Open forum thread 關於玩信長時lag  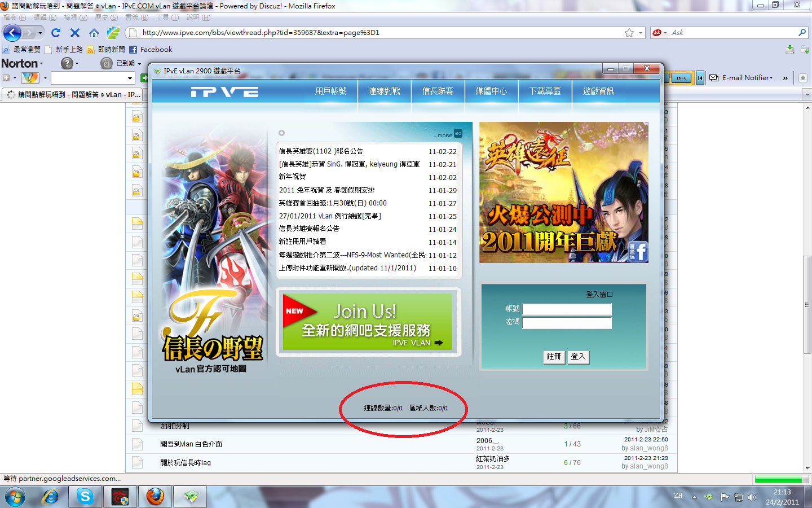186,463
